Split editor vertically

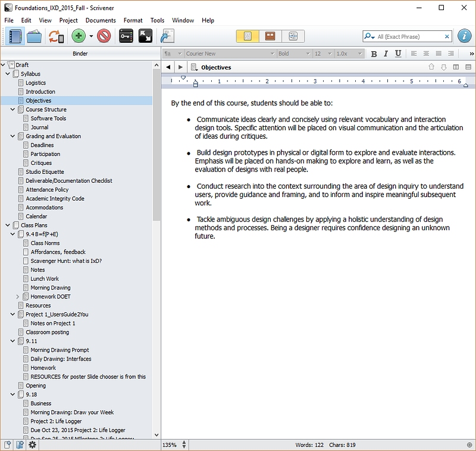tap(456, 67)
